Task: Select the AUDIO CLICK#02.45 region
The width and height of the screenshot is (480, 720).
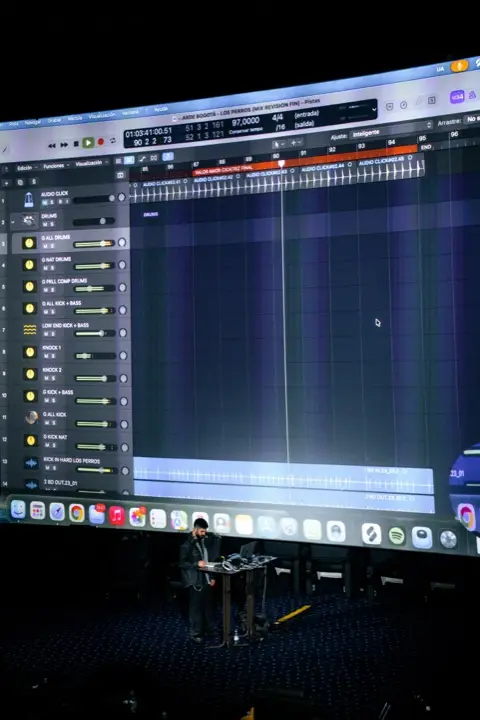Action: (390, 169)
